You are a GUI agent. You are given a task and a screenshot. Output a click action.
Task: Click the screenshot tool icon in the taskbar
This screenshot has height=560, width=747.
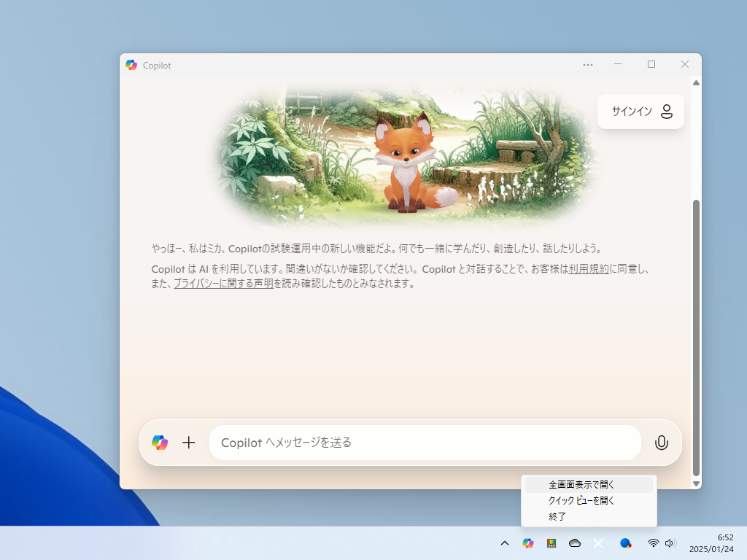pyautogui.click(x=551, y=543)
